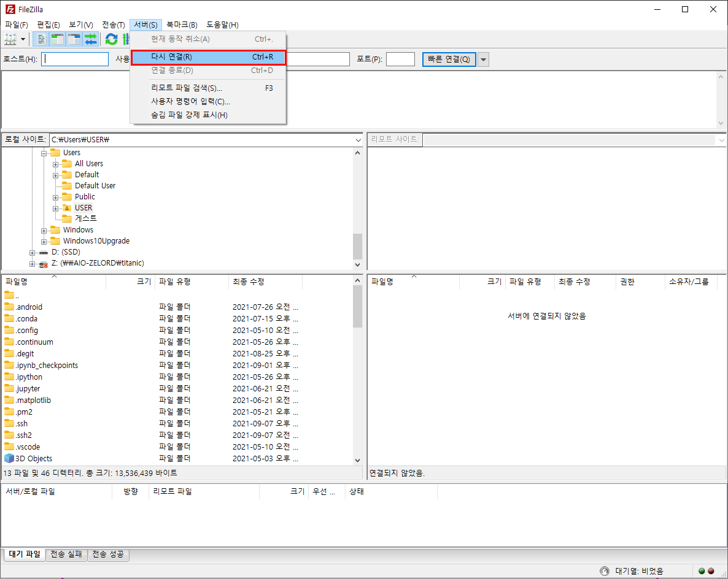The height and width of the screenshot is (579, 728).
Task: Click the D: (SSD) drive icon
Action: click(44, 252)
